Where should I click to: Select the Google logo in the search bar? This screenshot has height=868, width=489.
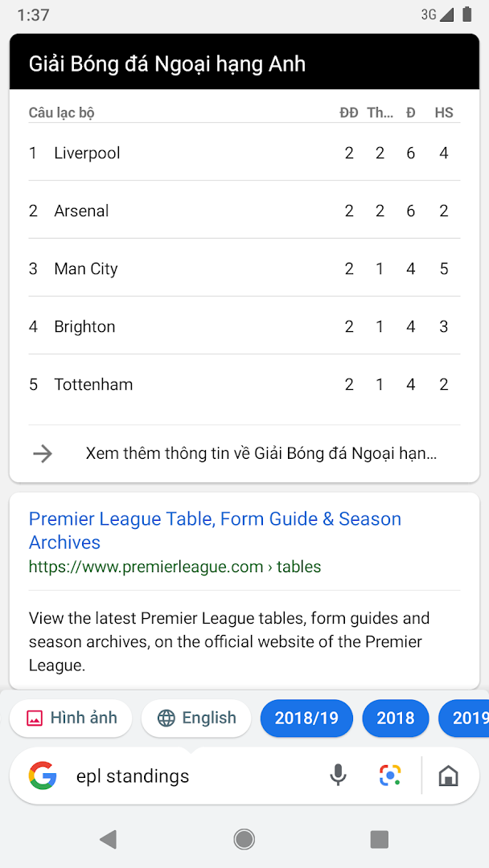pos(43,775)
